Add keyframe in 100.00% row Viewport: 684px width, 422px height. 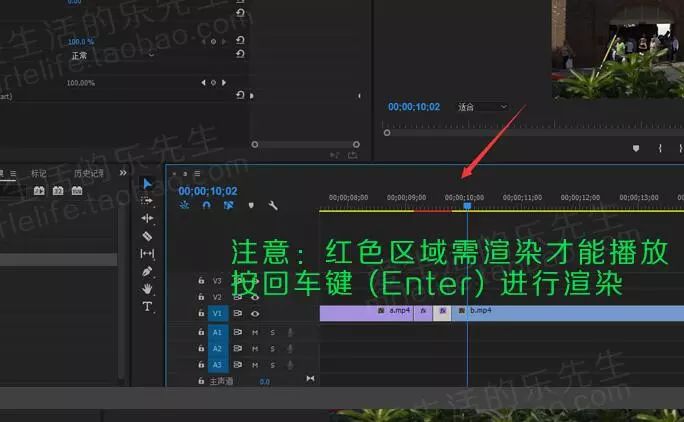213,82
